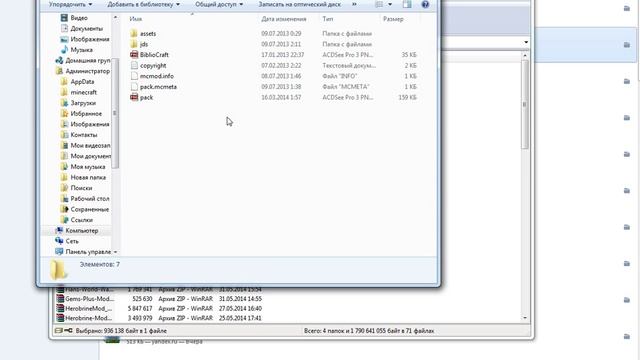Select the copyright text file icon
Viewport: 640px width, 360px height.
coord(134,65)
